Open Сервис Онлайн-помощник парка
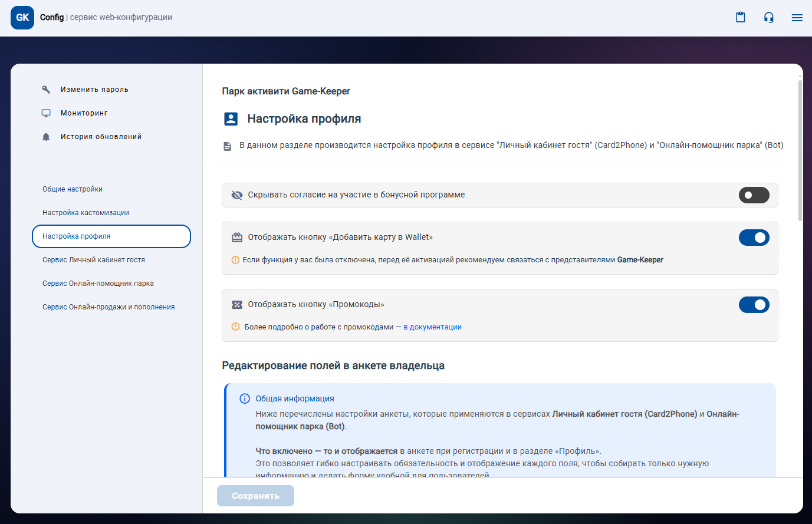Viewport: 812px width, 524px height. click(98, 284)
